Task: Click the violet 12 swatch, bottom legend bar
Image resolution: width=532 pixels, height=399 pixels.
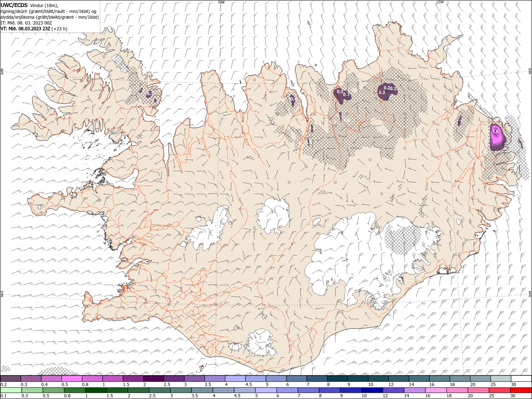Action: [393, 390]
